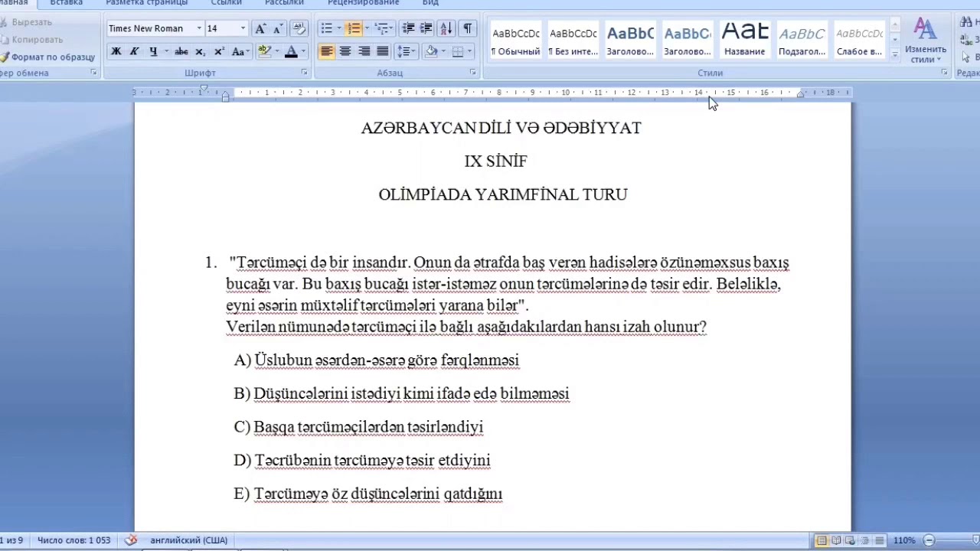Align paragraph to the right
This screenshot has height=551, width=980.
[x=364, y=51]
